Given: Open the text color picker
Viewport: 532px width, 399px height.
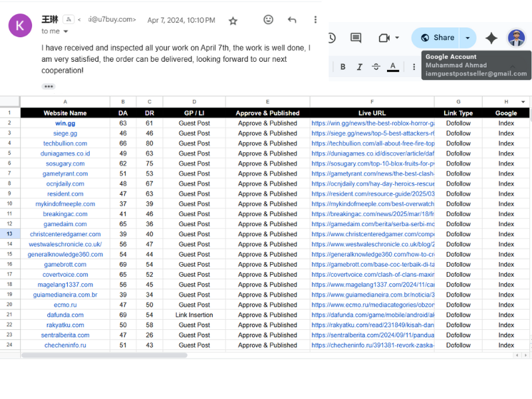Looking at the screenshot, I should click(x=392, y=67).
